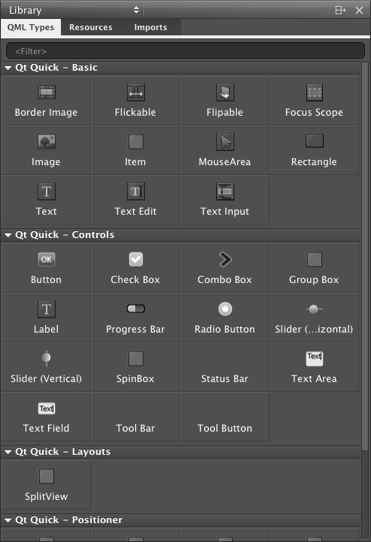Image resolution: width=371 pixels, height=542 pixels.
Task: Pick the Image component icon
Action: (46, 142)
